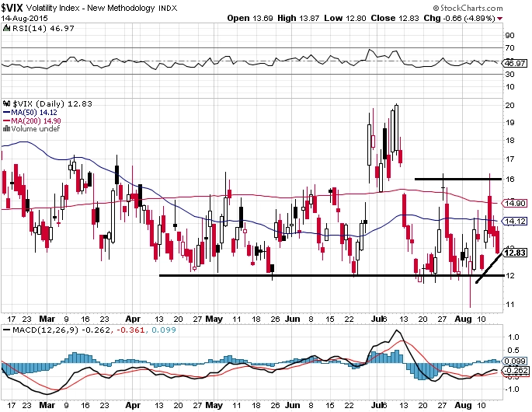Click the red down arrow after change
Image resolution: width=532 pixels, height=412 pixels.
[499, 19]
